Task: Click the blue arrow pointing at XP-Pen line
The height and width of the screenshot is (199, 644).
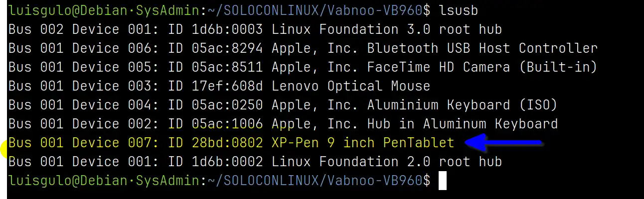Action: click(503, 143)
